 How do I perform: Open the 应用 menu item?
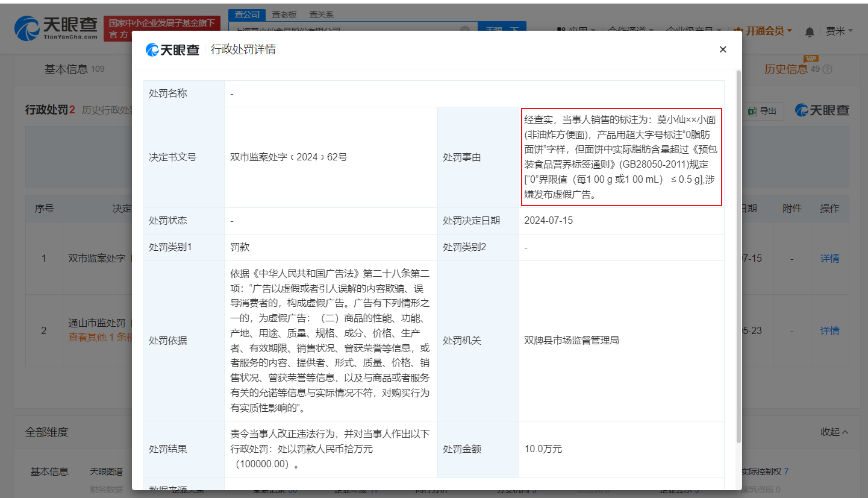(x=576, y=29)
